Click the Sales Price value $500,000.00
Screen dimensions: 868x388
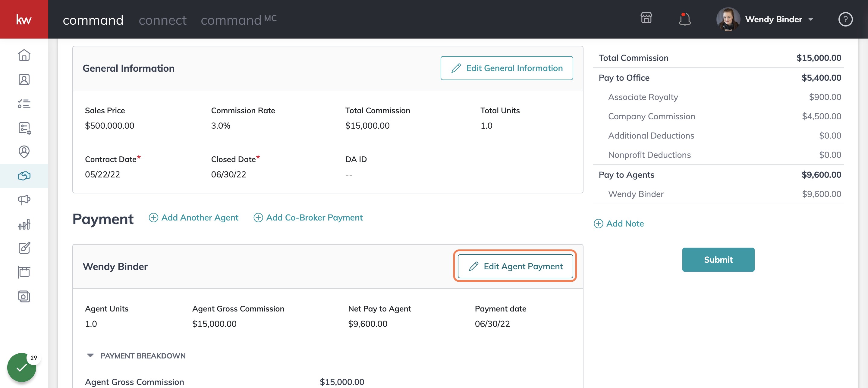click(109, 126)
